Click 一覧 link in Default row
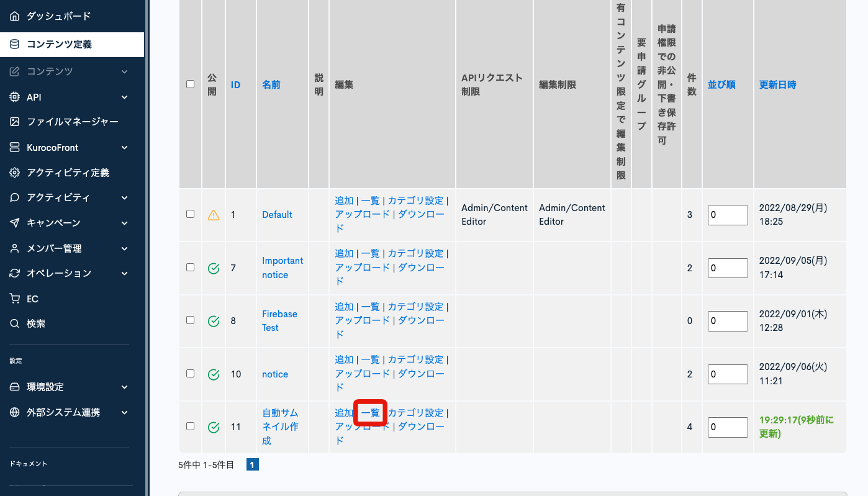Image resolution: width=868 pixels, height=496 pixels. [x=371, y=201]
